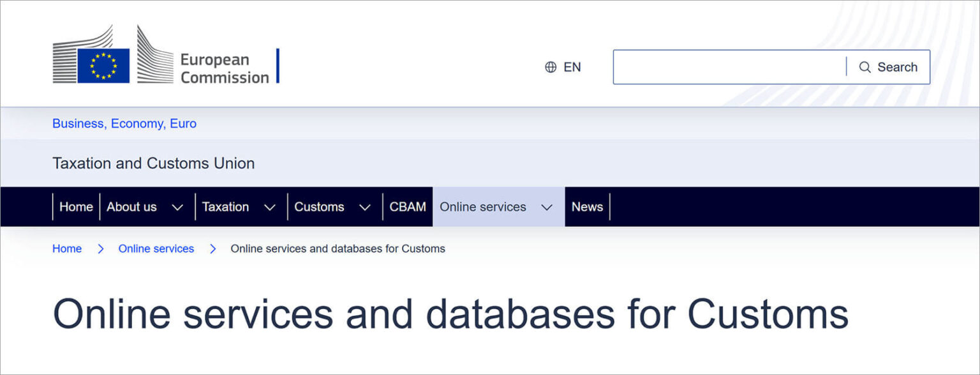The height and width of the screenshot is (375, 980).
Task: Select Taxation in the navigation bar
Action: click(x=225, y=207)
